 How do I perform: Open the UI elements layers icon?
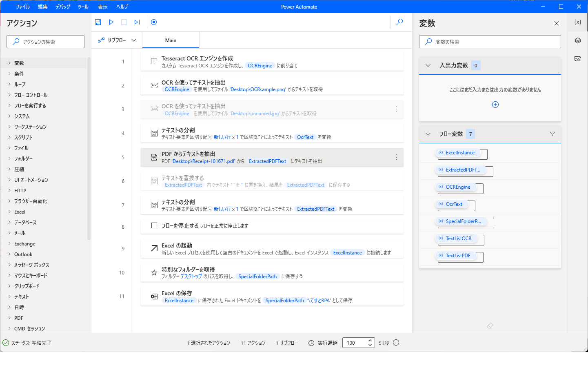(x=578, y=40)
